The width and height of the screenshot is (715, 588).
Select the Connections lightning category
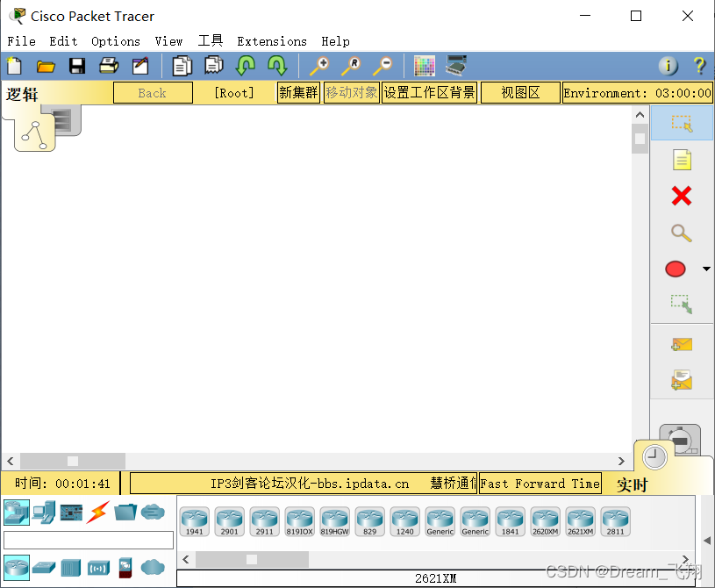point(98,512)
